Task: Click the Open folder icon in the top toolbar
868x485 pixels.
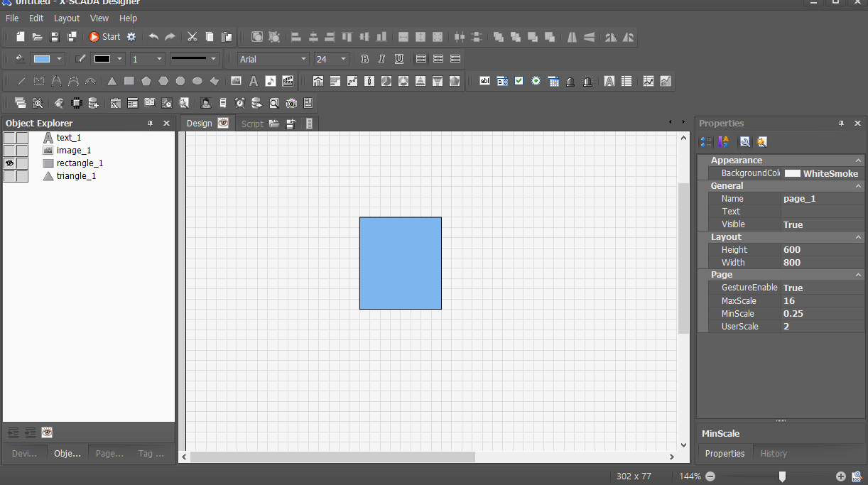Action: click(38, 36)
